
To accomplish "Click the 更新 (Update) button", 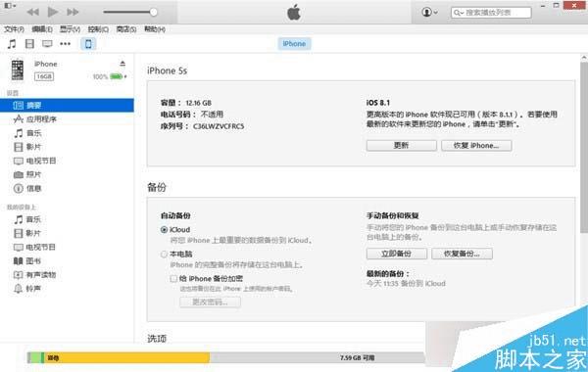I will pos(401,145).
